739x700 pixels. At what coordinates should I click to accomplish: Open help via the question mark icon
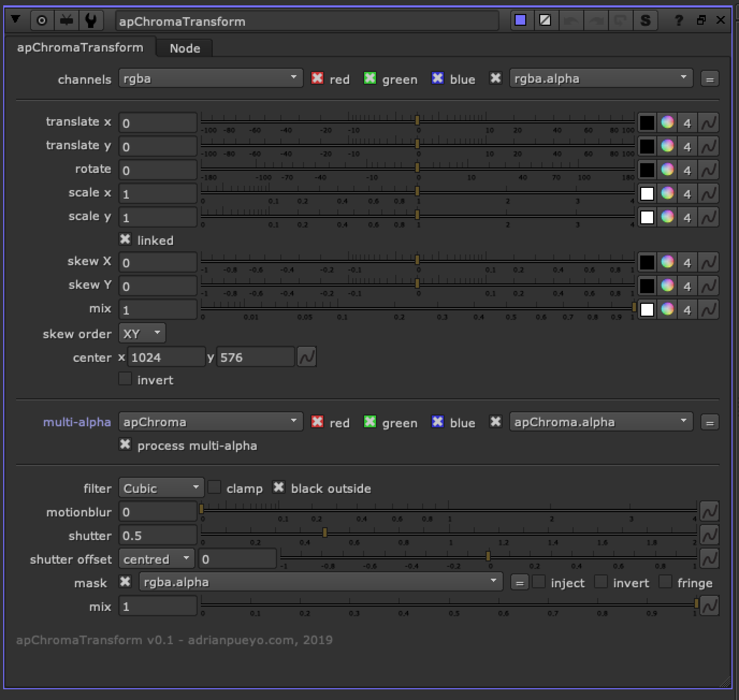pos(678,20)
